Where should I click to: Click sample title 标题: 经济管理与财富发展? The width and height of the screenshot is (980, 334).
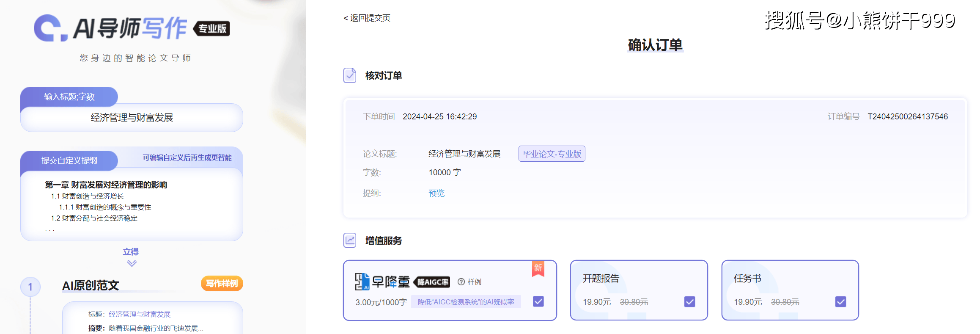click(x=129, y=314)
